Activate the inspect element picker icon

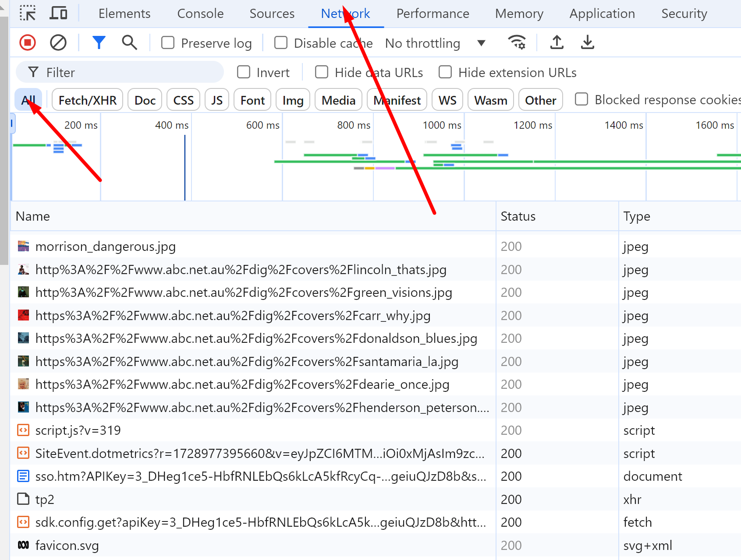28,13
